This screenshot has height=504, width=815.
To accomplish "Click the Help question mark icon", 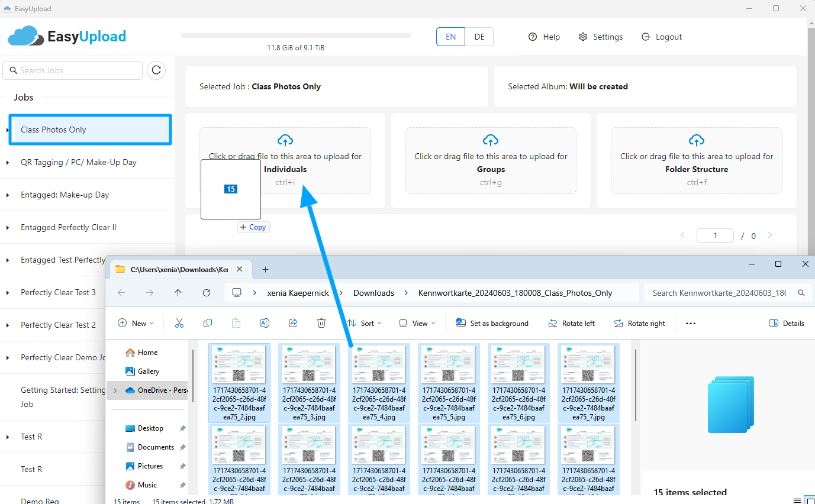I will click(x=533, y=37).
